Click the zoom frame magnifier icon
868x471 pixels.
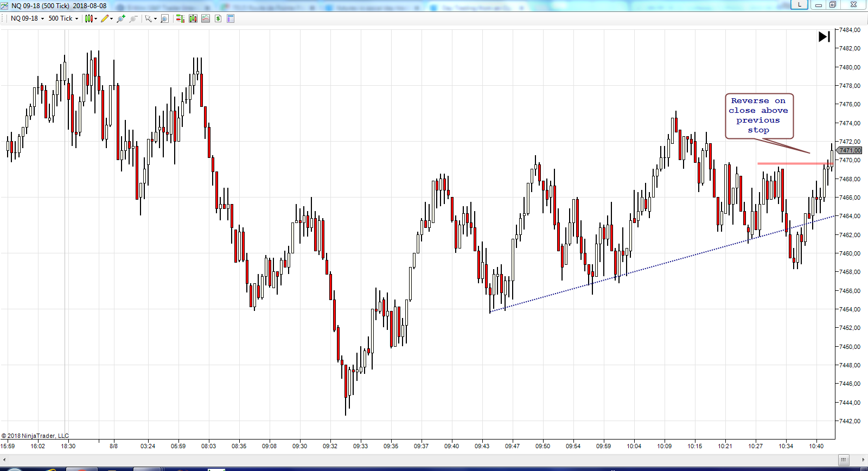[x=164, y=18]
